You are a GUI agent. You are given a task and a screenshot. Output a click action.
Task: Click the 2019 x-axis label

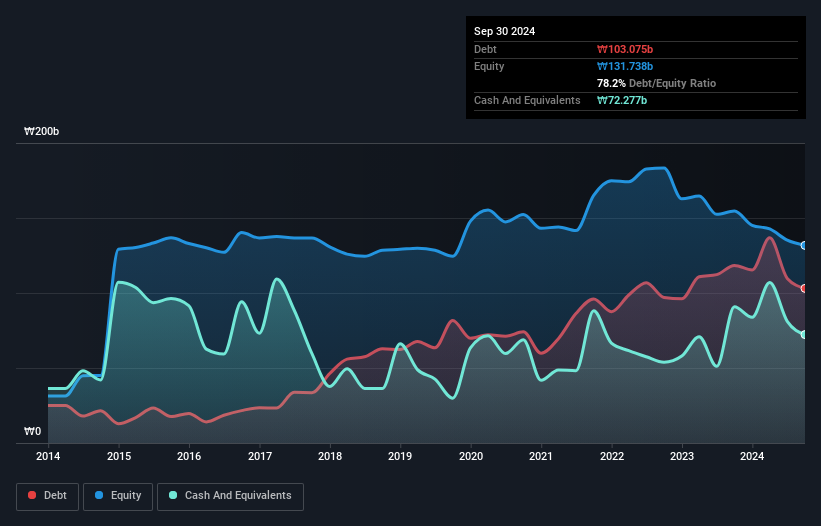pos(400,456)
